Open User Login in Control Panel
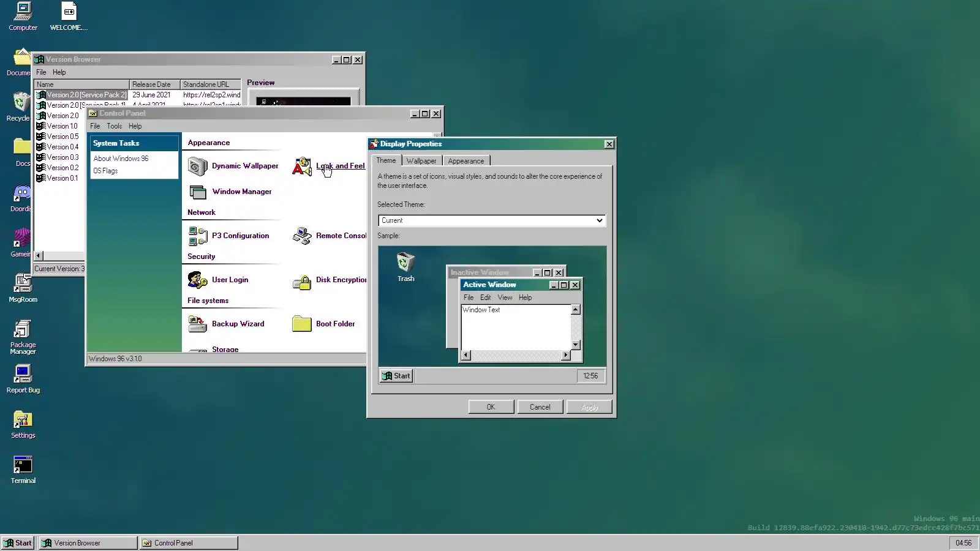The image size is (980, 551). (x=219, y=280)
